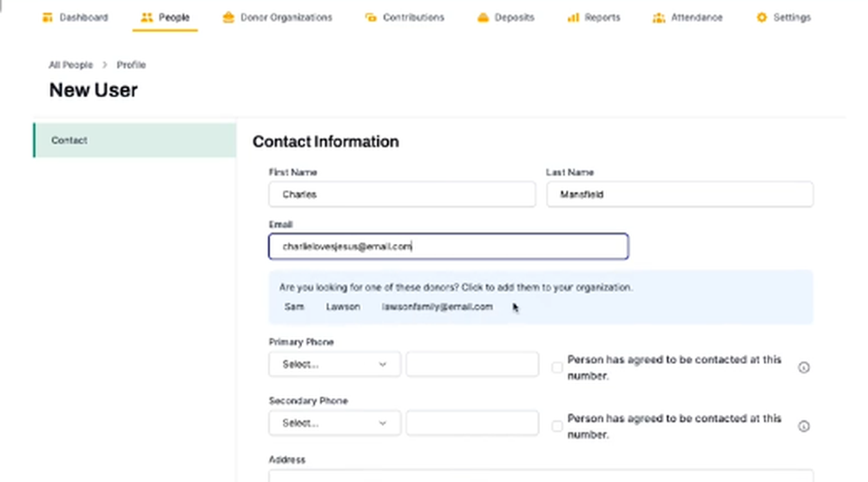The height and width of the screenshot is (482, 868).
Task: Open Primary Phone type Select dropdown
Action: click(334, 365)
